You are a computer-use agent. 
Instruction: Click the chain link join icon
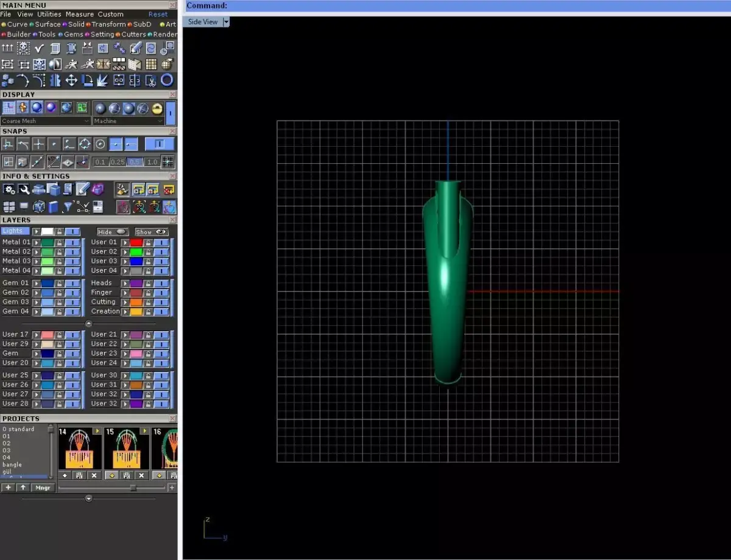pos(119,80)
